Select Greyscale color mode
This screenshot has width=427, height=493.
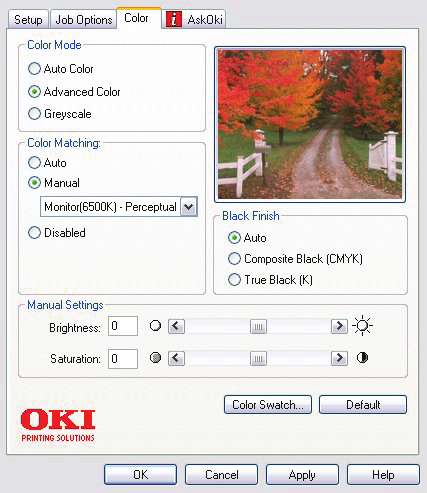click(60, 114)
